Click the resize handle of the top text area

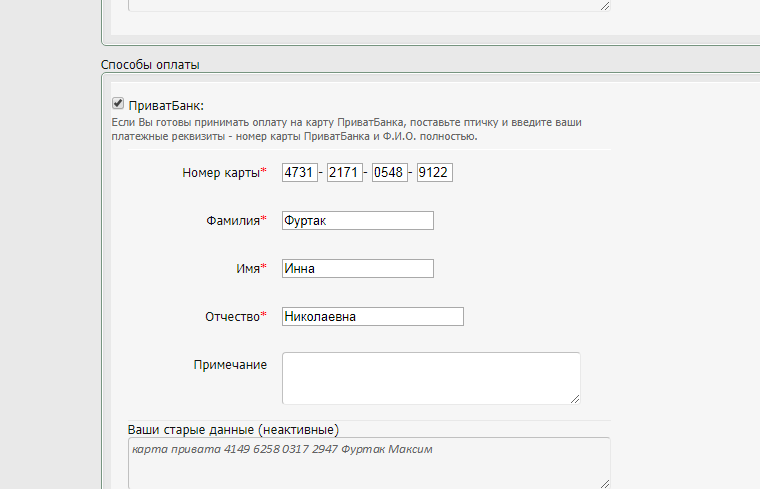click(604, 5)
